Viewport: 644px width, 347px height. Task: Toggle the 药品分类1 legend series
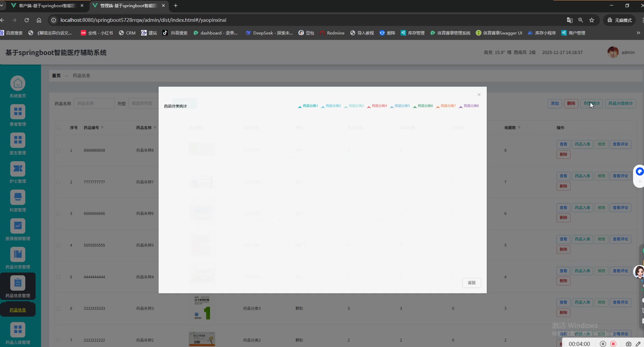tap(308, 106)
